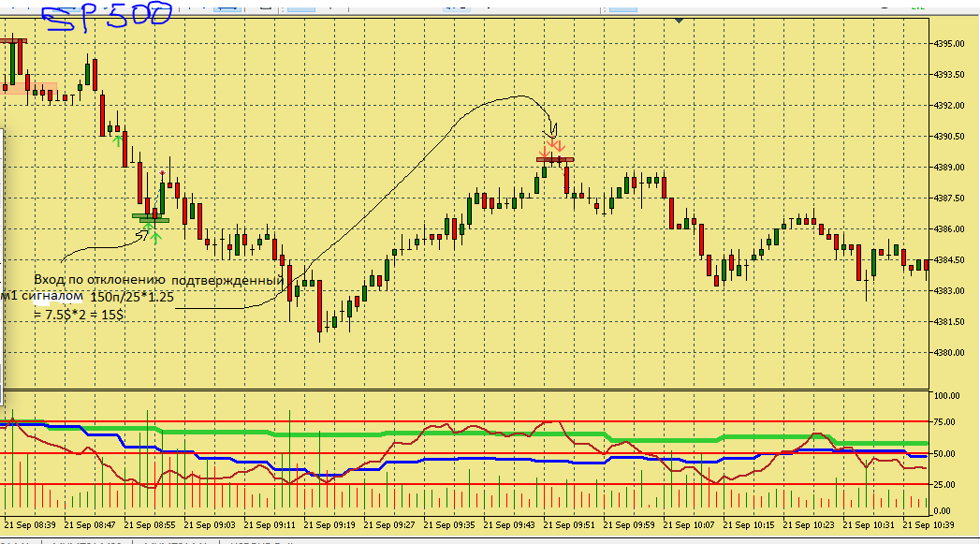Click the 21 Sep 10:39 time label
Image resolution: width=980 pixels, height=544 pixels.
pyautogui.click(x=929, y=525)
